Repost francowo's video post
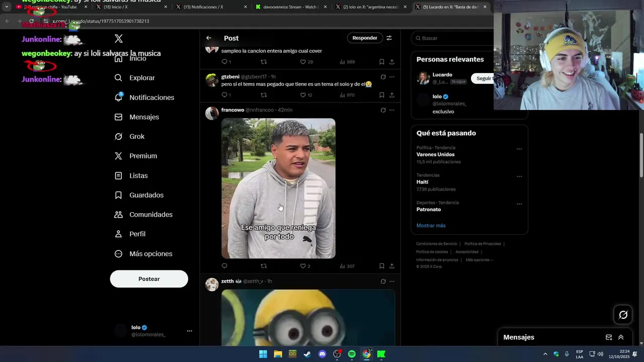This screenshot has height=362, width=644. [264, 266]
